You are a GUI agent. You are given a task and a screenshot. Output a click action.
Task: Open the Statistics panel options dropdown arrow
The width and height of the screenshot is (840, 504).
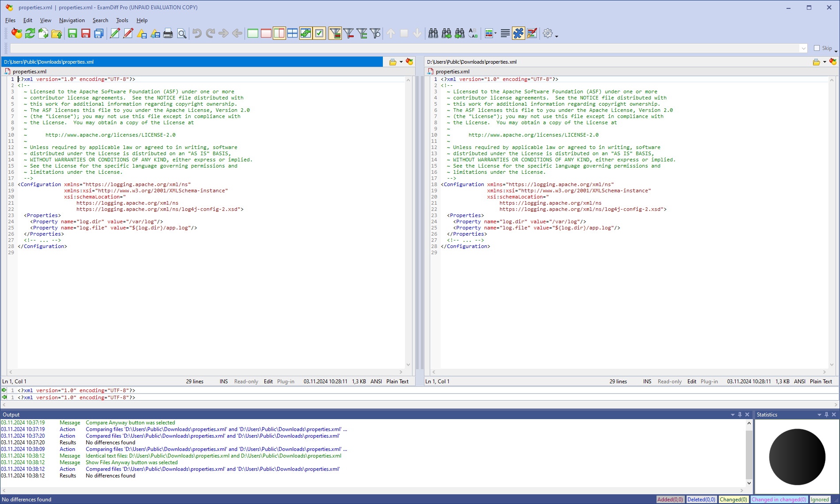[819, 415]
